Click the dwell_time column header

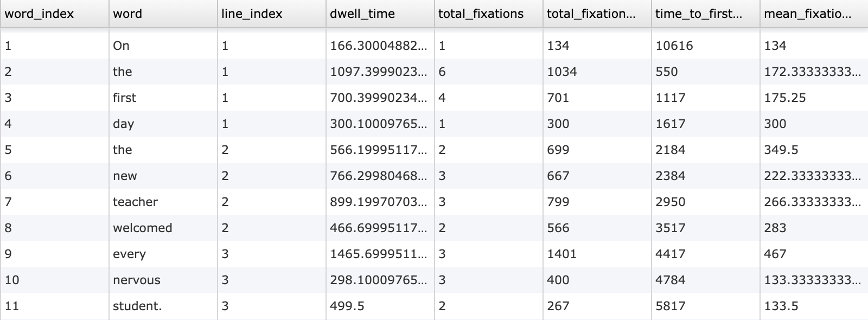[380, 14]
